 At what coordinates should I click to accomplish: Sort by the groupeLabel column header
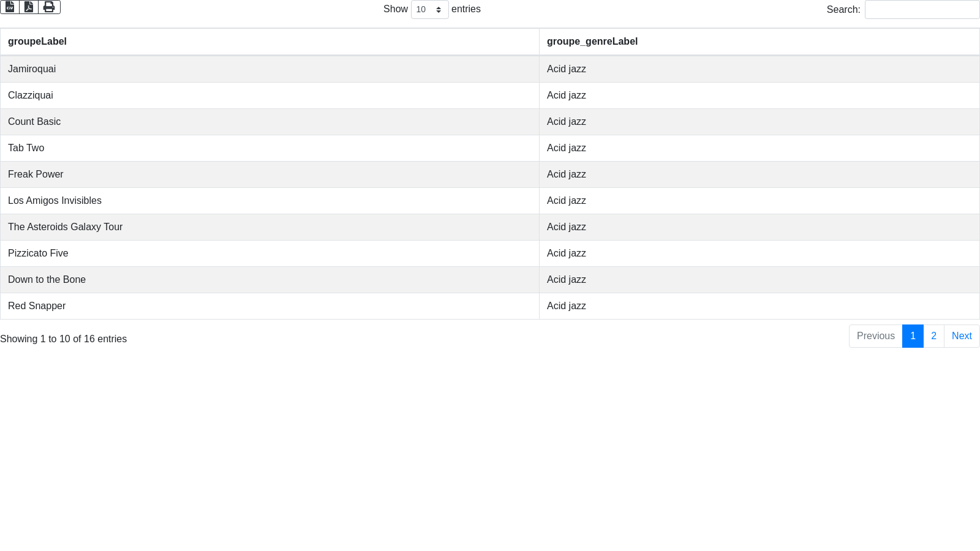37,42
